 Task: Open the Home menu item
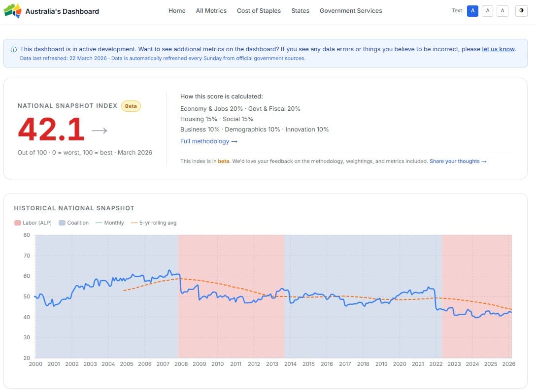[177, 10]
